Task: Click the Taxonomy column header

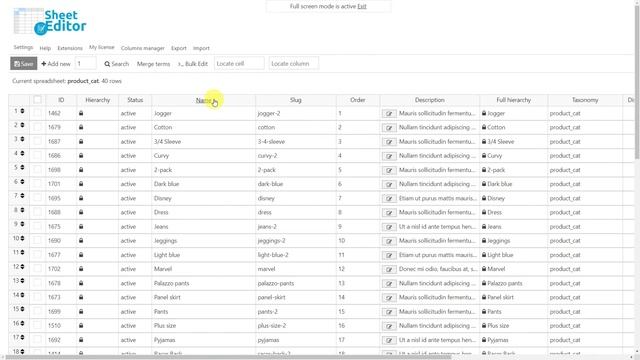Action: pos(585,100)
